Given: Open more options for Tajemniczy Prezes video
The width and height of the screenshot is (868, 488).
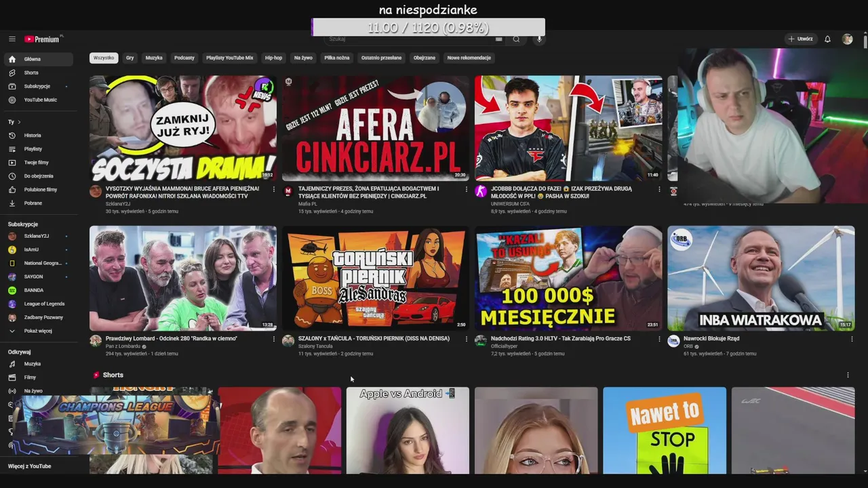Looking at the screenshot, I should coord(467,189).
